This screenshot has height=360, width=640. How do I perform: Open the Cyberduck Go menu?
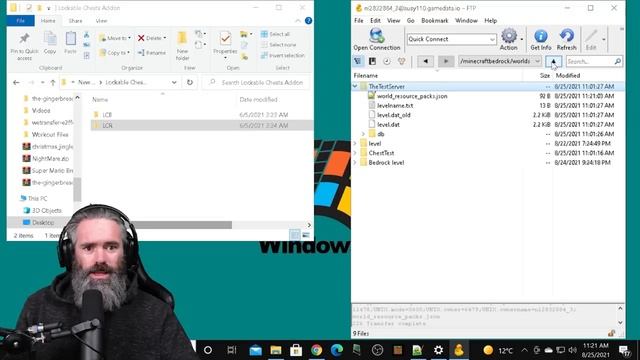click(410, 20)
